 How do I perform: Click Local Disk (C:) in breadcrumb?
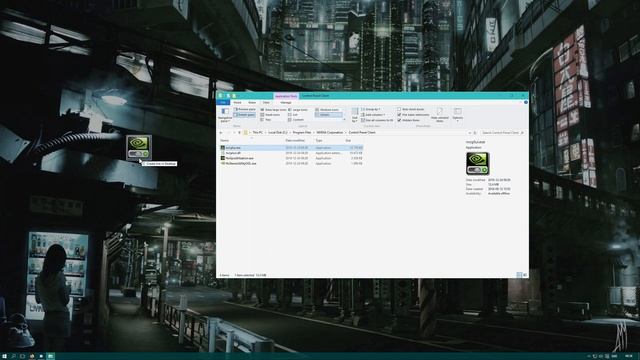[278, 133]
